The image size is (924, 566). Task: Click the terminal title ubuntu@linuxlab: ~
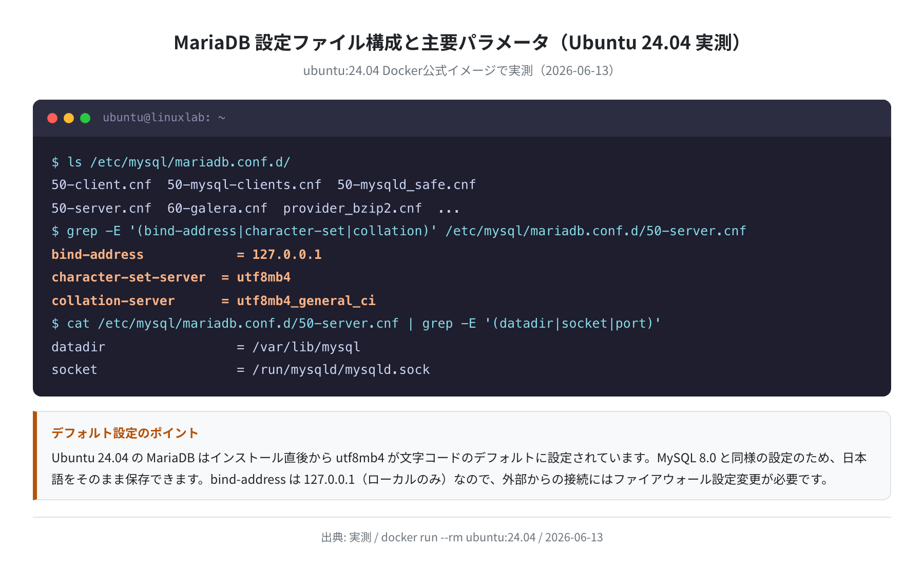click(x=164, y=118)
